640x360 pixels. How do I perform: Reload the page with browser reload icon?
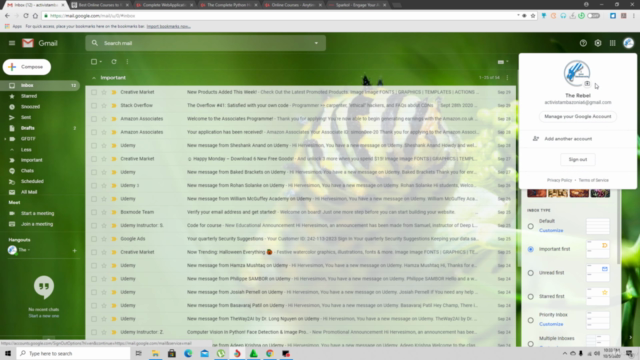pos(26,16)
